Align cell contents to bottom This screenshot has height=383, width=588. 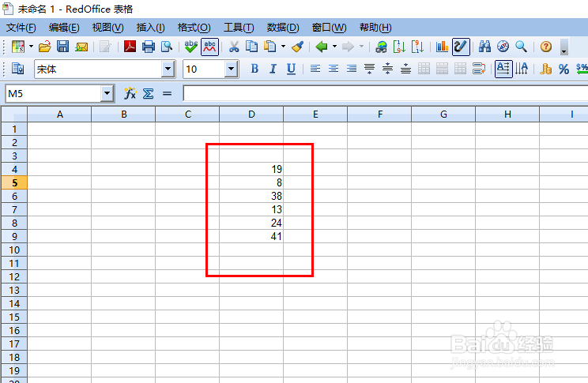point(405,69)
